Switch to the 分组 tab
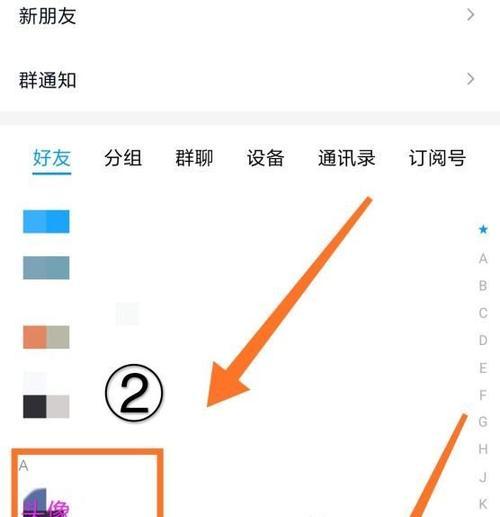Viewport: 500px width, 517px height. [x=123, y=158]
